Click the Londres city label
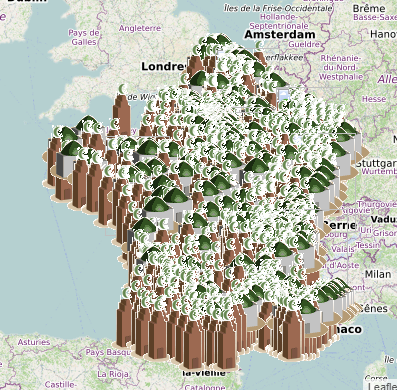 click(x=163, y=66)
